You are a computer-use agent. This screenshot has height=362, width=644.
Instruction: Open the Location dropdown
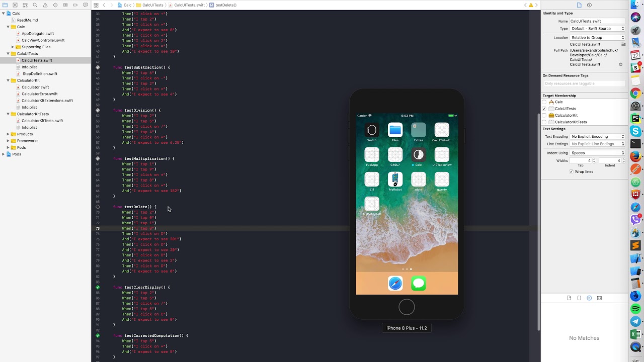597,38
